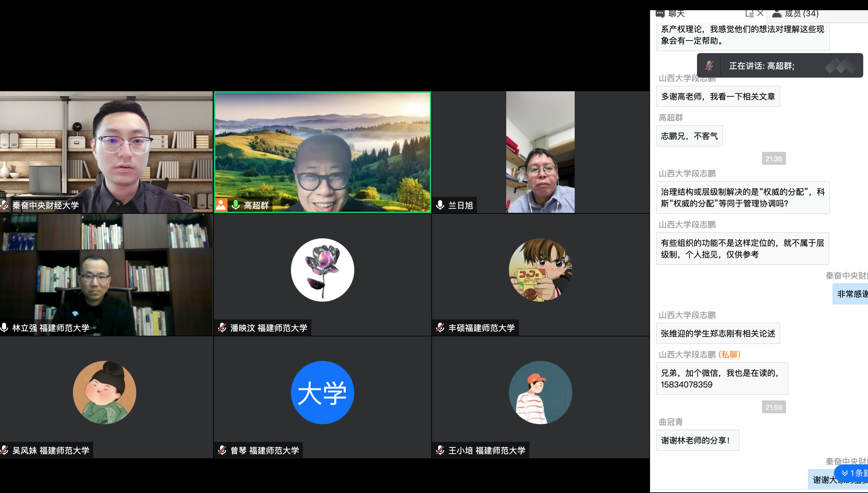This screenshot has height=493, width=868.
Task: Click 林立强's microphone icon
Action: point(4,328)
